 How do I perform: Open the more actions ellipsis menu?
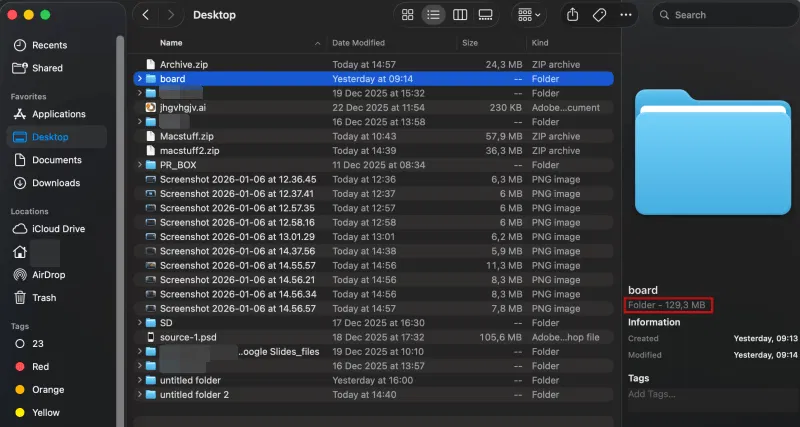pos(626,15)
